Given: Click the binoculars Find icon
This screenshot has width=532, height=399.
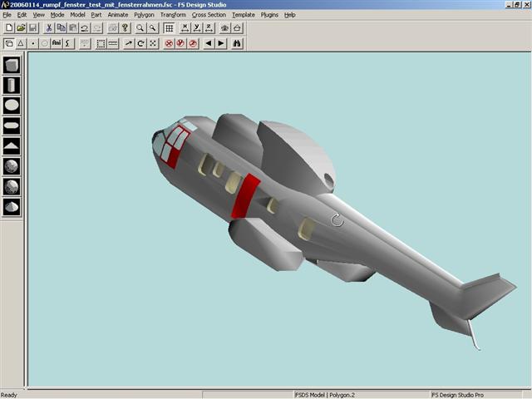Looking at the screenshot, I should pyautogui.click(x=237, y=43).
